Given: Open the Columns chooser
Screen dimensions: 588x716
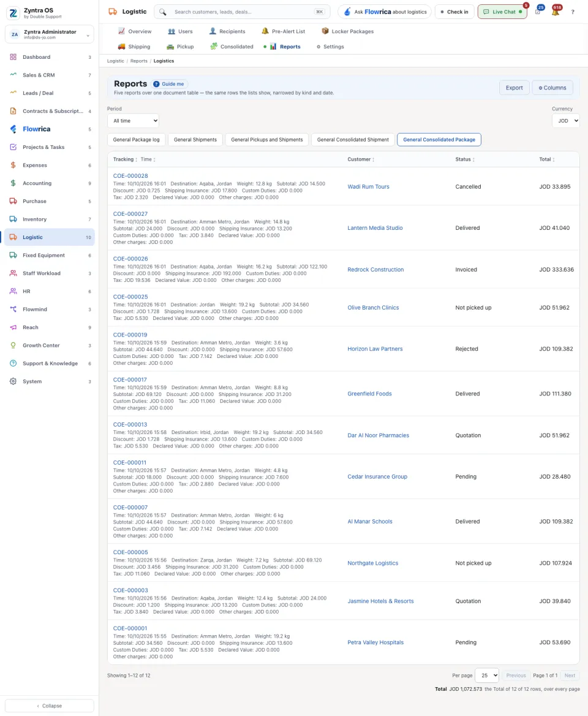Looking at the screenshot, I should pyautogui.click(x=552, y=88).
